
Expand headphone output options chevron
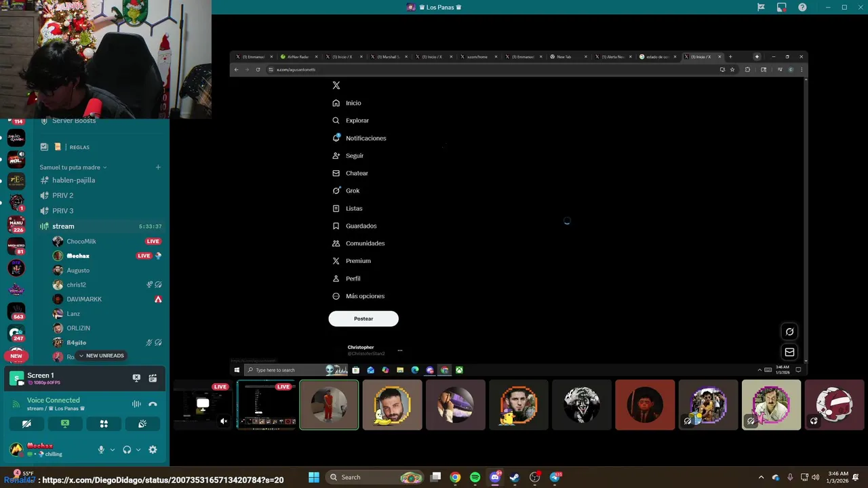tap(138, 449)
